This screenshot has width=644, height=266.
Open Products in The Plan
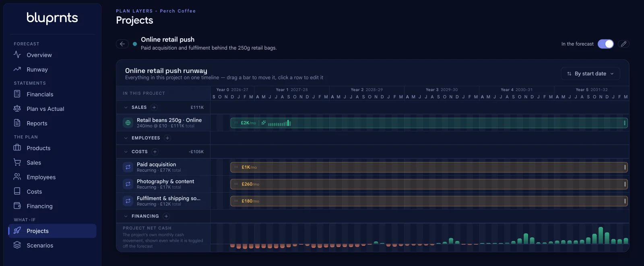pos(52,148)
